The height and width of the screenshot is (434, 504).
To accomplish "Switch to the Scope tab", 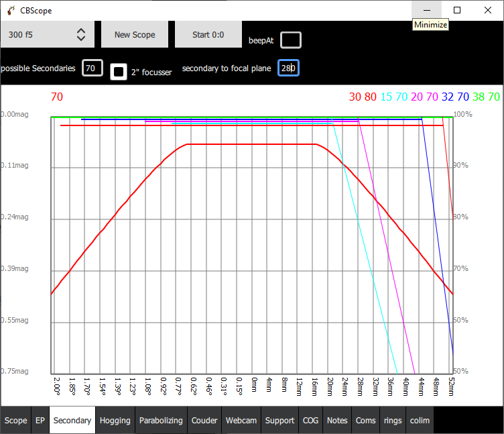I will point(16,420).
